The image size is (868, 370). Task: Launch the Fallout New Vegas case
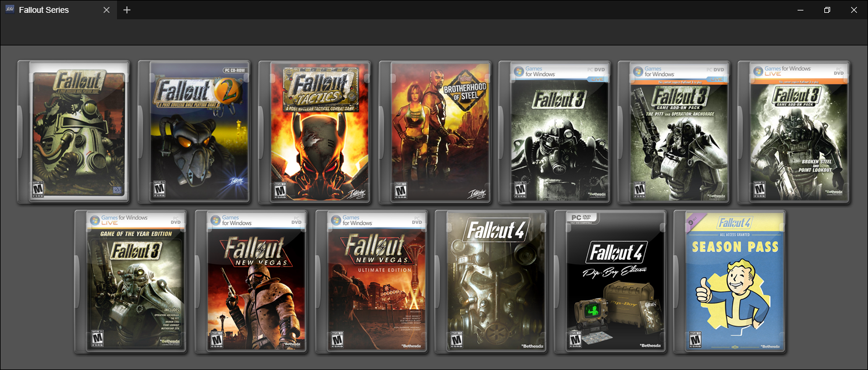(251, 281)
